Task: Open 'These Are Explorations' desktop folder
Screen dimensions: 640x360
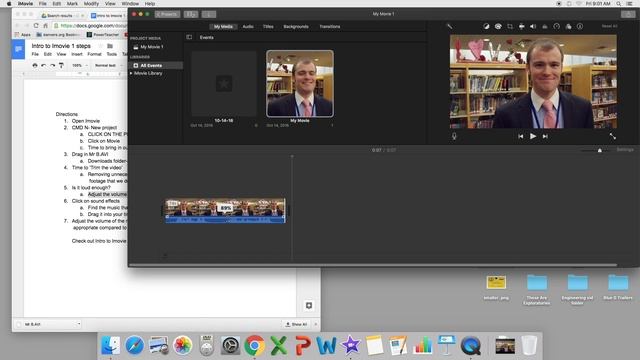Action: (x=537, y=290)
